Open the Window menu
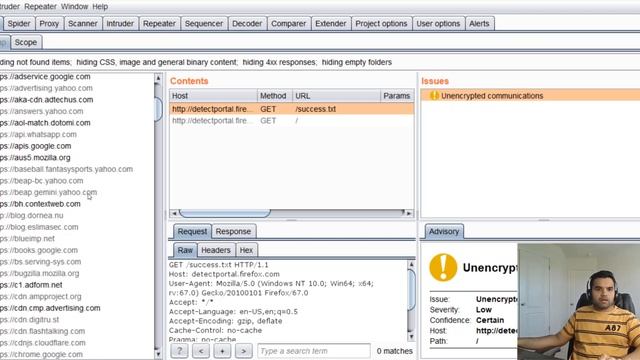The height and width of the screenshot is (360, 640). pos(74,7)
